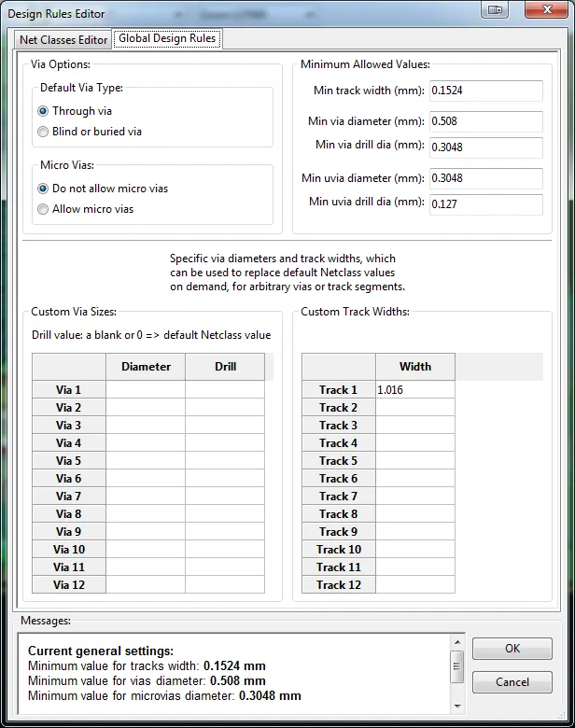Click the Min via diameter field

(485, 121)
